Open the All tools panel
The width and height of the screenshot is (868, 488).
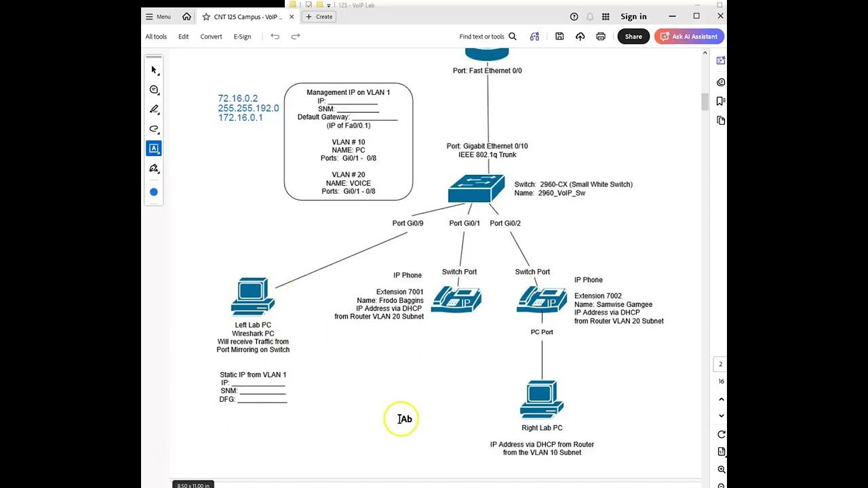[156, 37]
